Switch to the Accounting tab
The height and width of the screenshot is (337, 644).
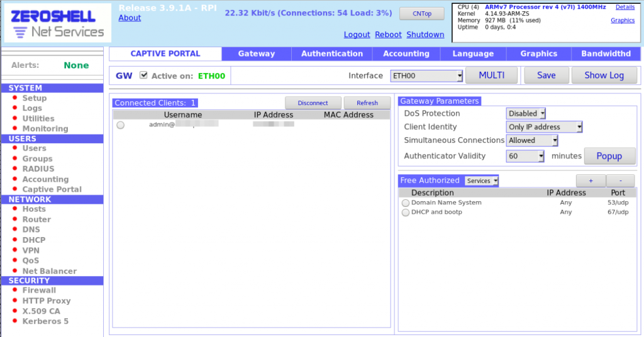pos(406,54)
